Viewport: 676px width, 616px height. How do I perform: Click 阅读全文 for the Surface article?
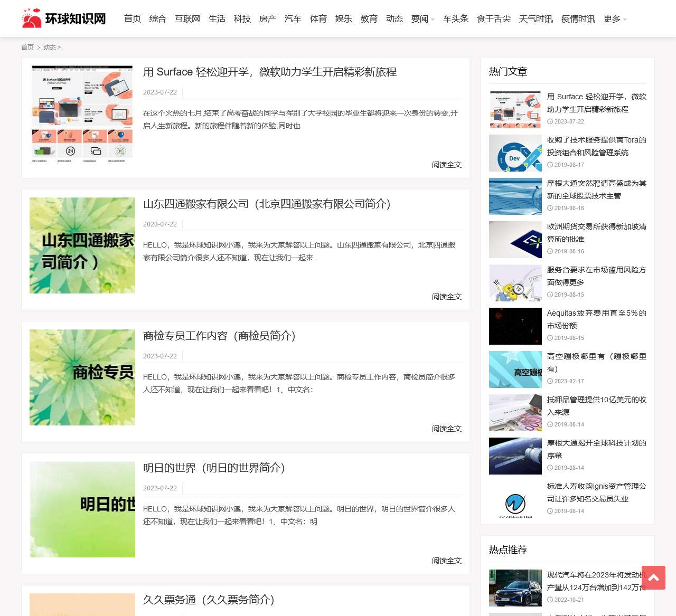pos(447,165)
